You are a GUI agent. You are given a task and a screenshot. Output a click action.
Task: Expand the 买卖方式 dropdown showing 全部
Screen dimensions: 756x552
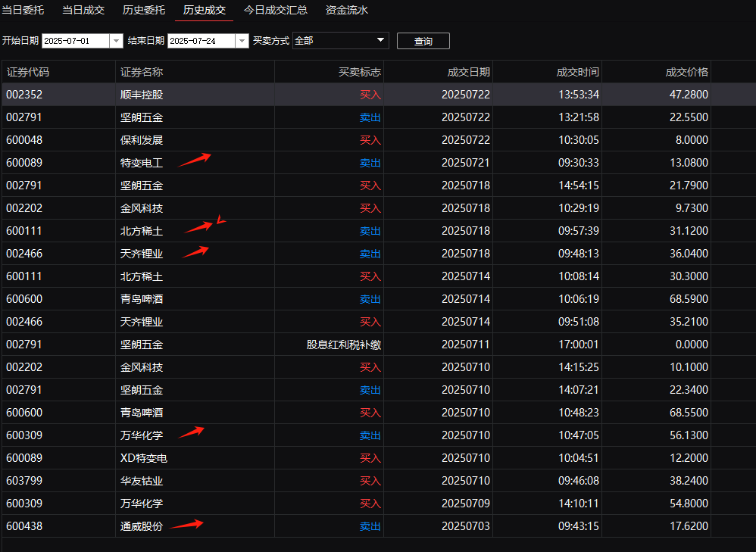(340, 40)
